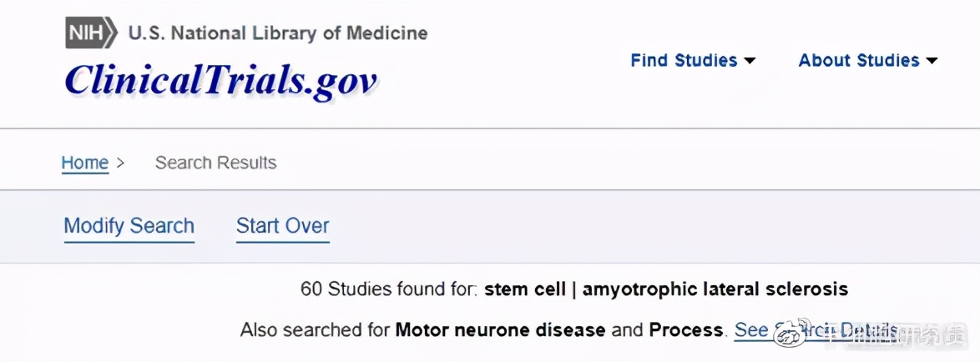The image size is (980, 362).
Task: Click the 'Process' search term
Action: point(685,329)
